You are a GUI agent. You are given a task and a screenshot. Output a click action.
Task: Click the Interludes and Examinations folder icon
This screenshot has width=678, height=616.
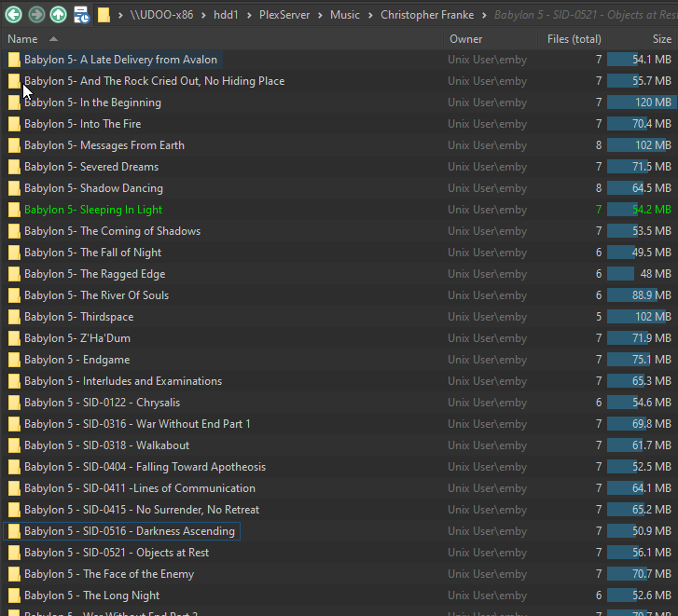(14, 381)
